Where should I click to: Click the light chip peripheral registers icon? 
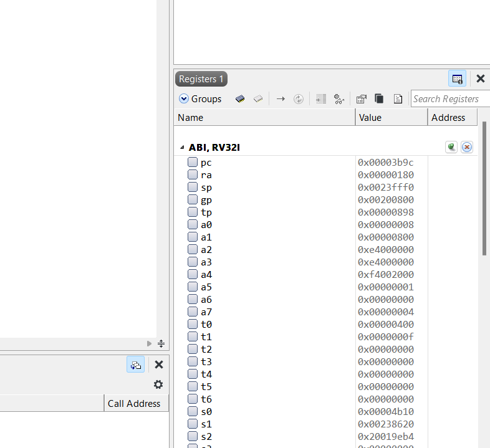pyautogui.click(x=258, y=99)
